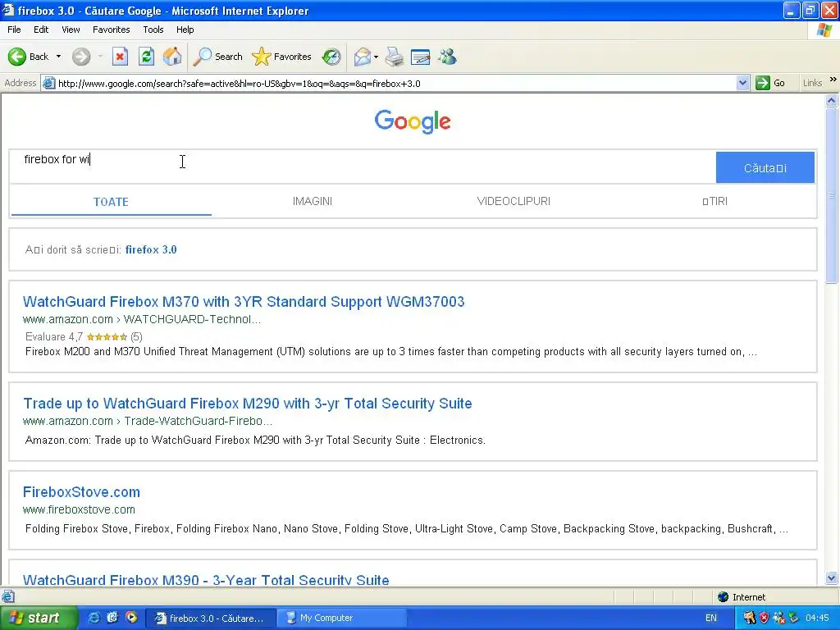
Task: Open Windows Media Player quick launch icon
Action: tap(131, 618)
